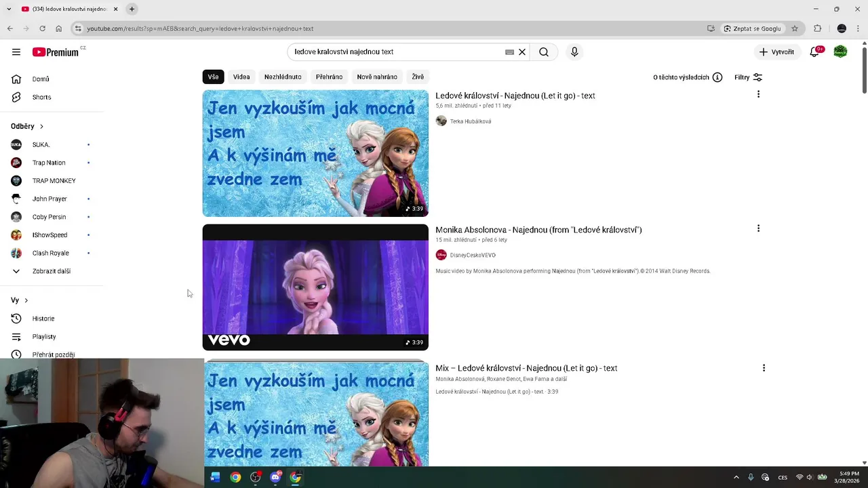Image resolution: width=868 pixels, height=488 pixels.
Task: Click the first video thumbnail with Elsa and Anna
Action: pyautogui.click(x=315, y=153)
